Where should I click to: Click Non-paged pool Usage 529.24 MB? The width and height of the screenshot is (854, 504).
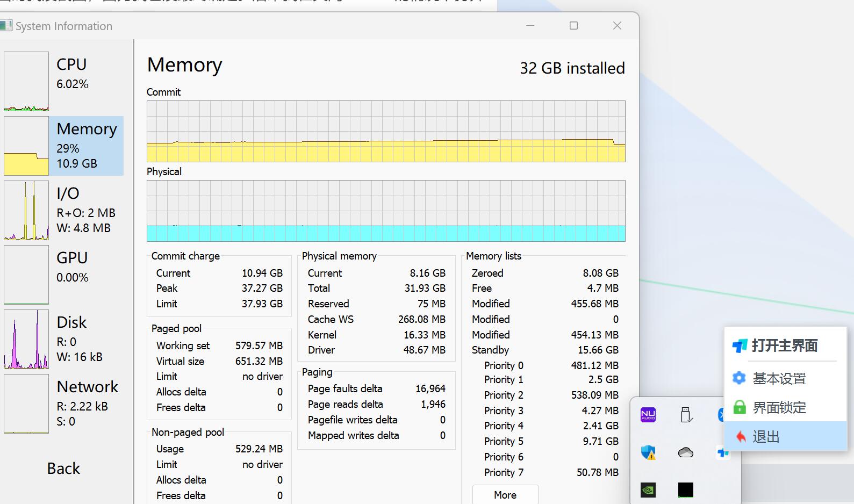259,449
